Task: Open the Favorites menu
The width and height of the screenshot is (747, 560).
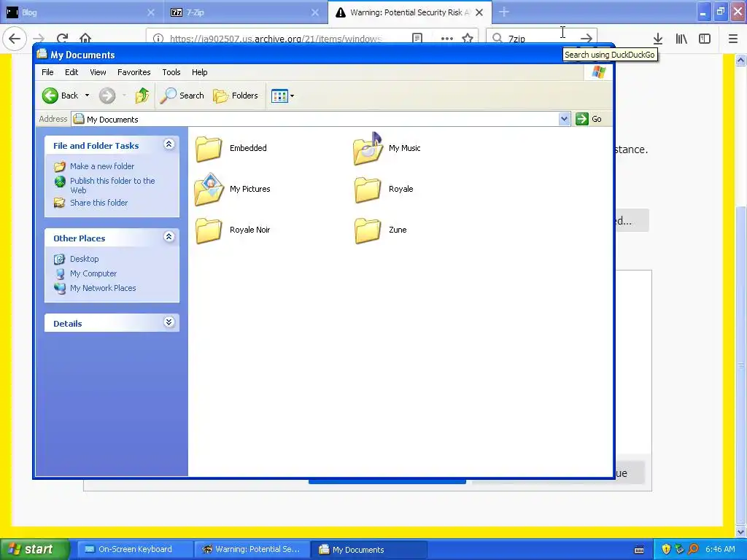Action: coord(134,72)
